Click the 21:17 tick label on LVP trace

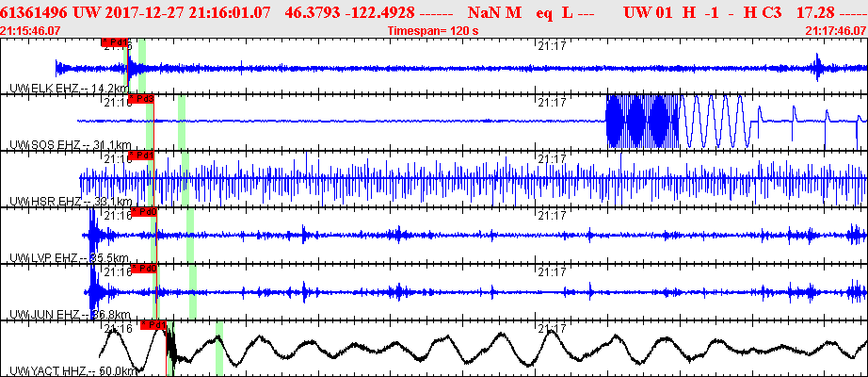(x=552, y=215)
